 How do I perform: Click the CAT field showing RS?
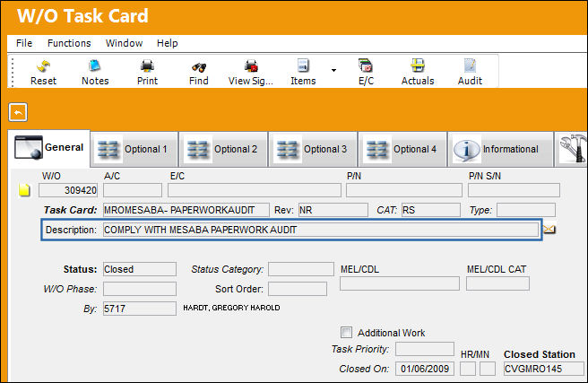[x=431, y=210]
